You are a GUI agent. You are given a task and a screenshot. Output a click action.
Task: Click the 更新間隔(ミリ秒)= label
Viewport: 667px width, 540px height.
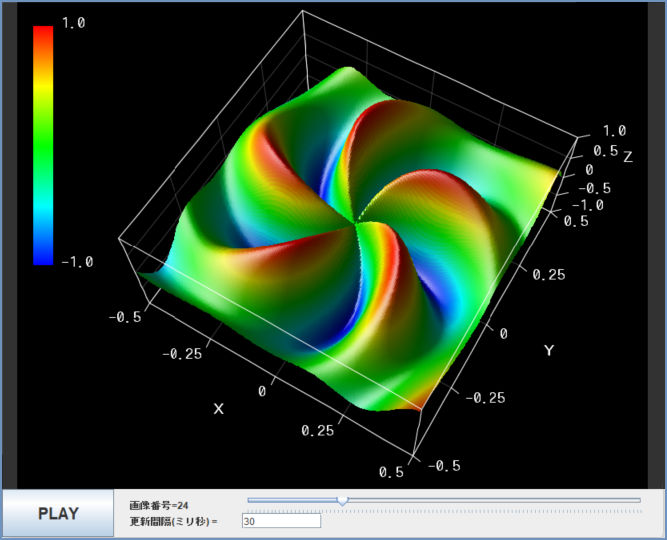point(173,521)
